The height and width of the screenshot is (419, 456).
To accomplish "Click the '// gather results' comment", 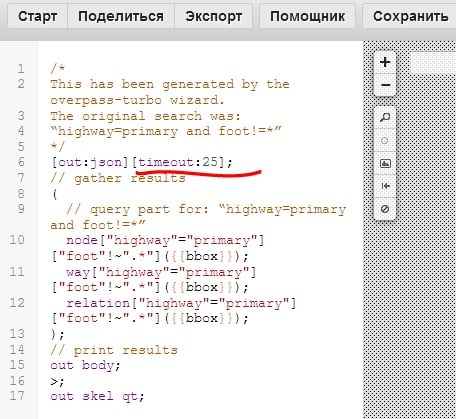I will (x=118, y=178).
